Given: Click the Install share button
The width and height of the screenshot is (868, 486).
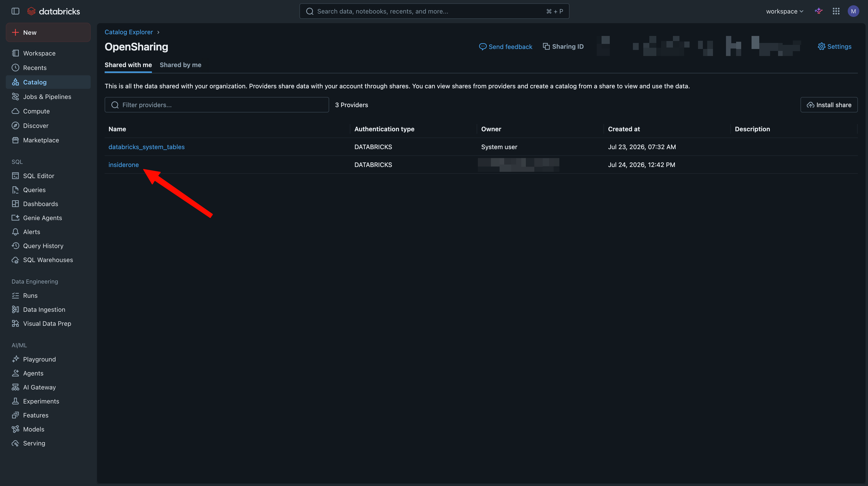Looking at the screenshot, I should (x=829, y=105).
